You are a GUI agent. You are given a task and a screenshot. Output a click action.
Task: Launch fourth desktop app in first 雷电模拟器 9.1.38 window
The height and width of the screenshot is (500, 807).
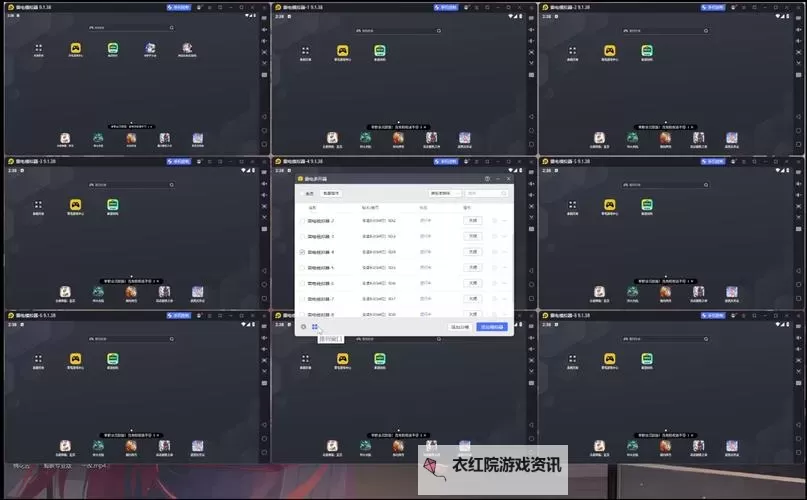point(150,48)
